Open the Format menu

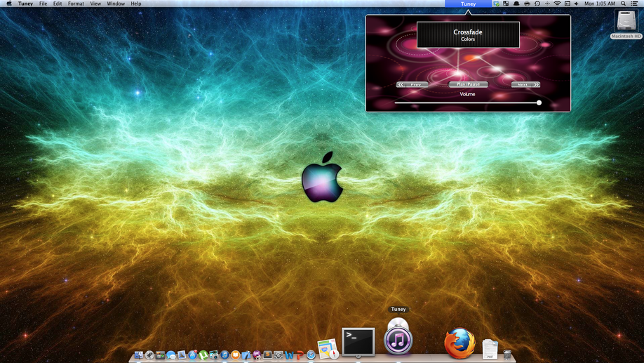point(76,4)
